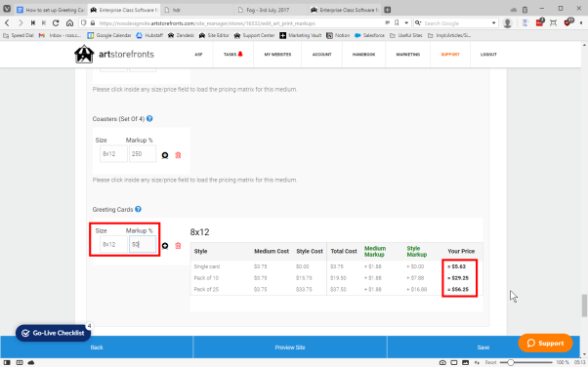This screenshot has height=367, width=588.
Task: Go to the browser home page
Action: [69, 23]
